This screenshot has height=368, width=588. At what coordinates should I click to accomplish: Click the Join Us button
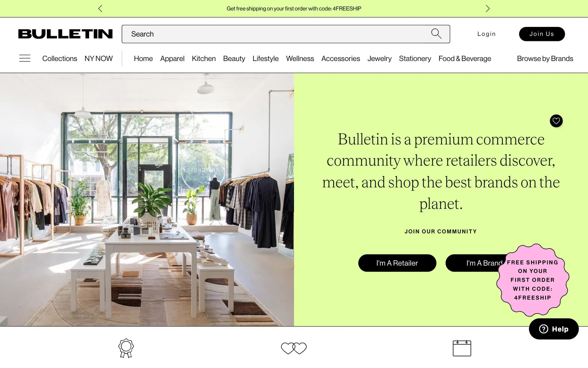point(542,34)
